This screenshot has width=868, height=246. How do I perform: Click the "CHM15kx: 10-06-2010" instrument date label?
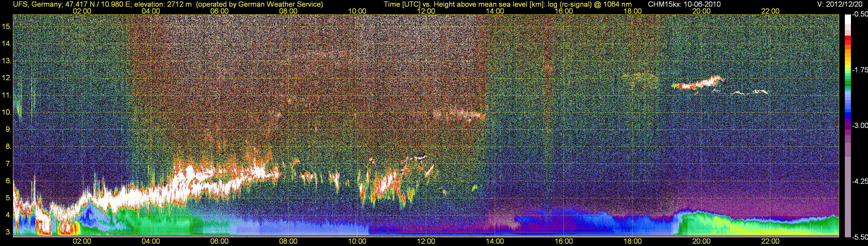pos(684,4)
